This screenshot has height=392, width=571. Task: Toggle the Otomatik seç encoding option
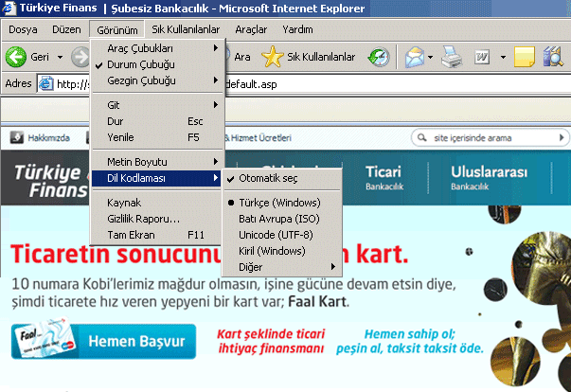click(x=281, y=178)
